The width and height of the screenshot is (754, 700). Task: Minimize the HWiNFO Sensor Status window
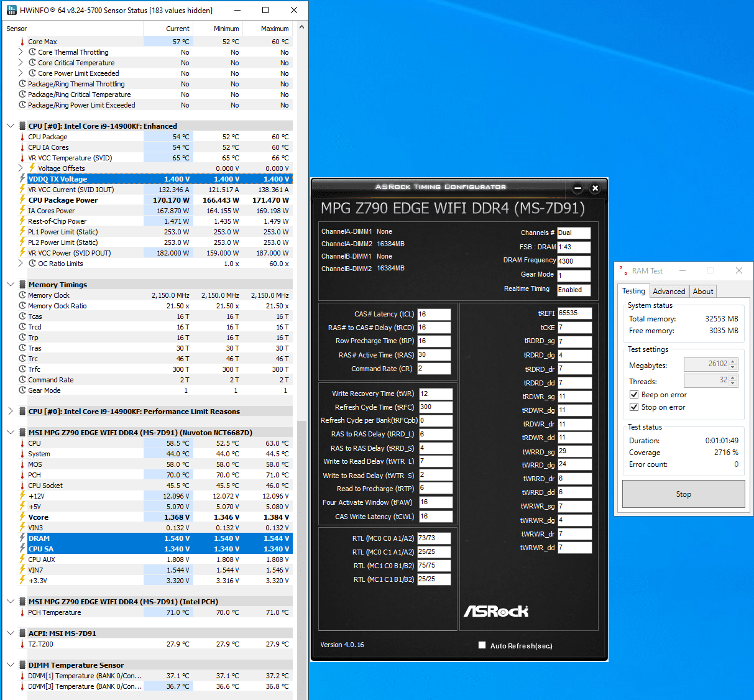click(237, 10)
